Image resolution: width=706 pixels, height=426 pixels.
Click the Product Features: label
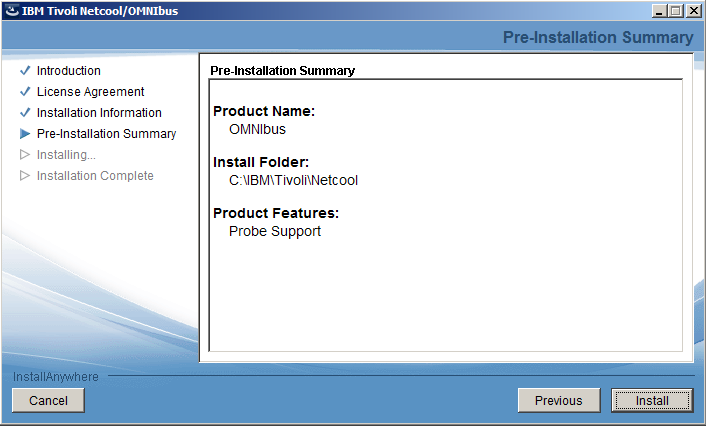(276, 213)
